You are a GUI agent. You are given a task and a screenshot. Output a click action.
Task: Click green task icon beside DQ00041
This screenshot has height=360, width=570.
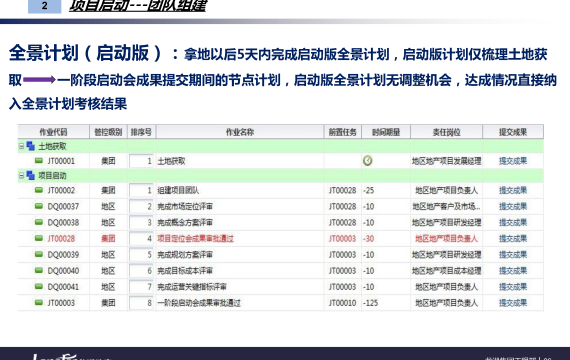click(x=39, y=286)
